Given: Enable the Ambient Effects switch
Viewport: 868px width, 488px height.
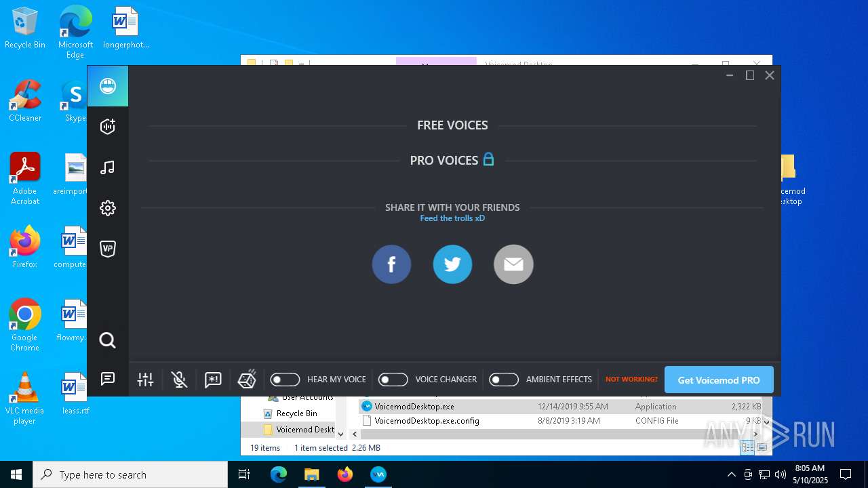Looking at the screenshot, I should click(x=504, y=380).
